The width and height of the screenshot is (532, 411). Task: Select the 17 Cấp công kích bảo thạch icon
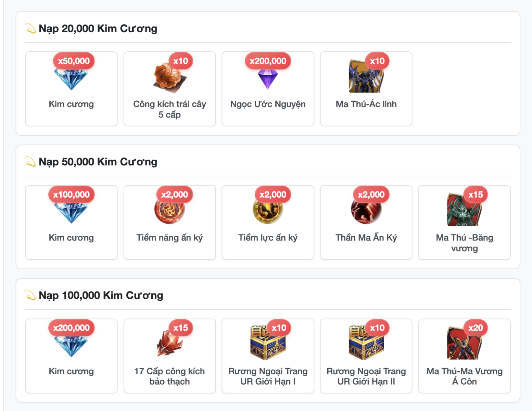(x=169, y=344)
